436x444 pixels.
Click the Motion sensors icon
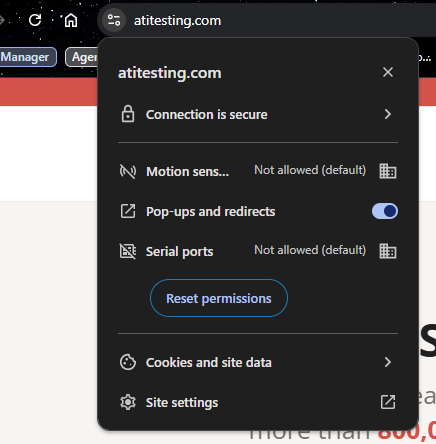(x=128, y=171)
